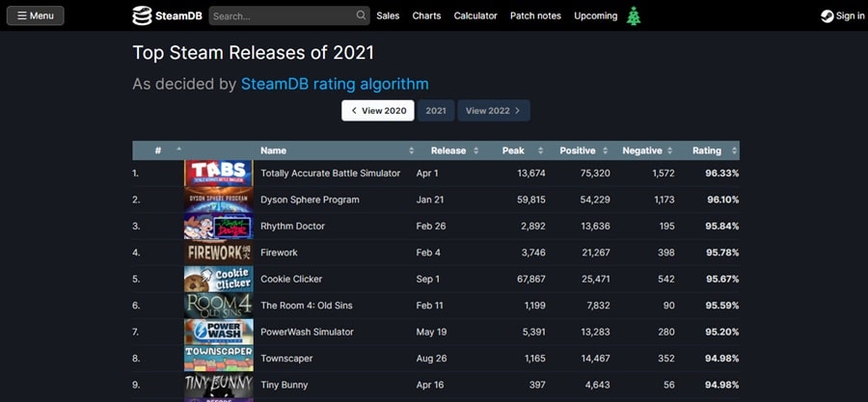Screen dimensions: 868x402
Task: Sort table by Release column
Action: pyautogui.click(x=448, y=150)
